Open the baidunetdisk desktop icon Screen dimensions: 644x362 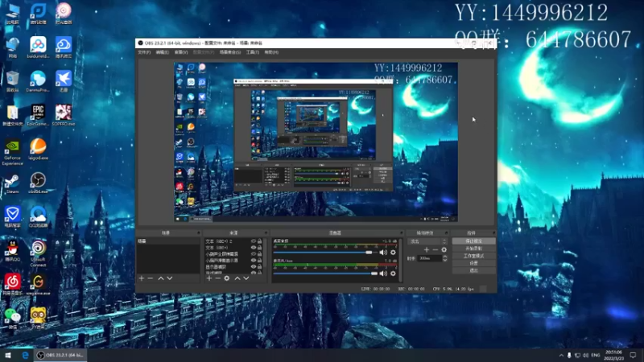tap(38, 47)
